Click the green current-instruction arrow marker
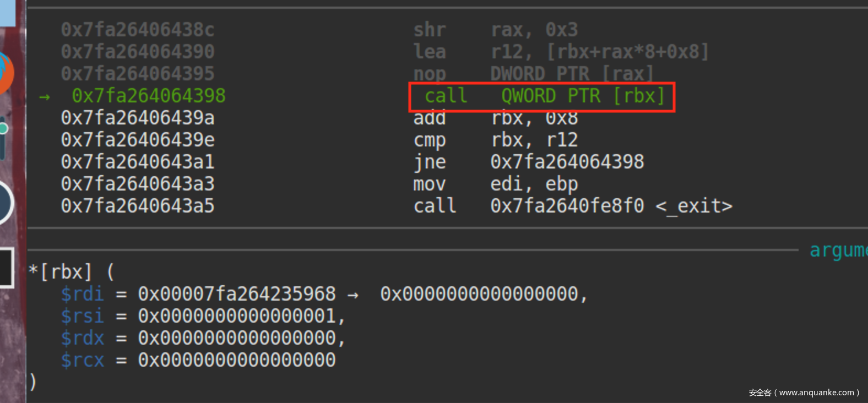 (x=45, y=97)
